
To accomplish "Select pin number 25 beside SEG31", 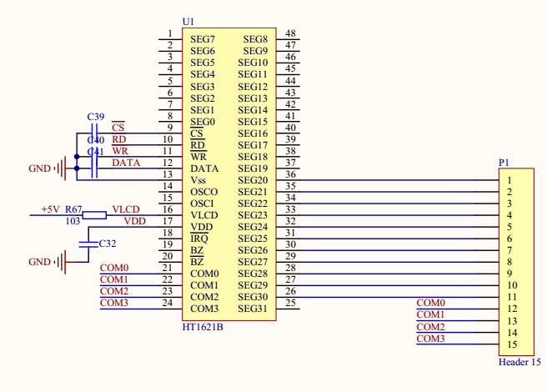I will (x=290, y=303).
